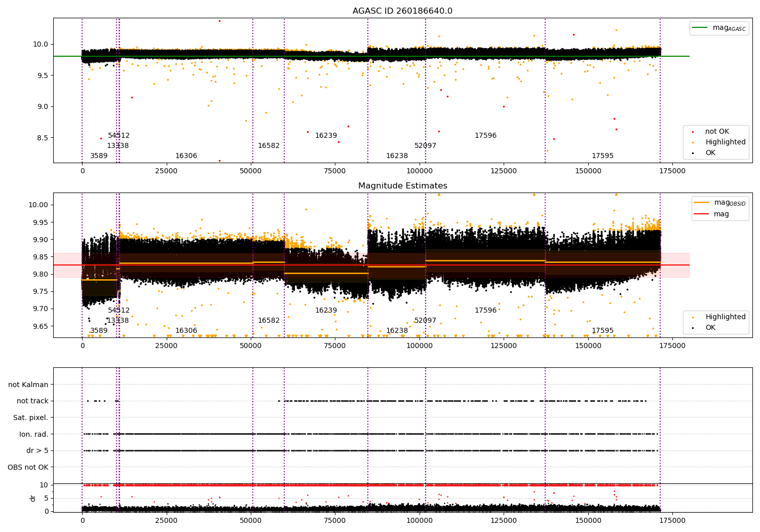Click obsid label '16582' in Magnitude Estimates plot
The image size is (760, 532).
pos(269,321)
